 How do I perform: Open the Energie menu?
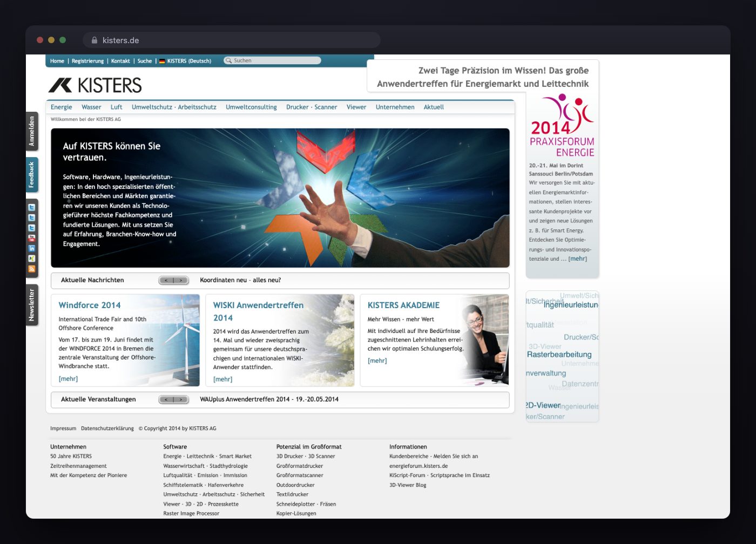(62, 107)
